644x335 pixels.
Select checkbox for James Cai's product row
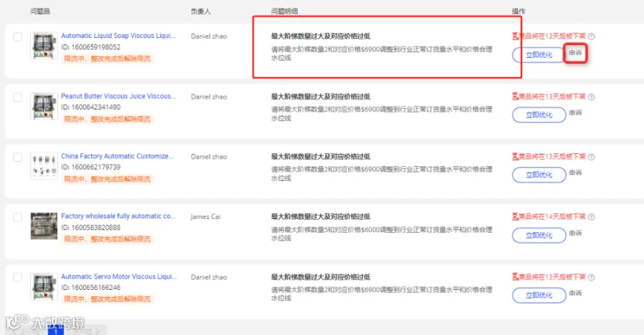pos(18,218)
